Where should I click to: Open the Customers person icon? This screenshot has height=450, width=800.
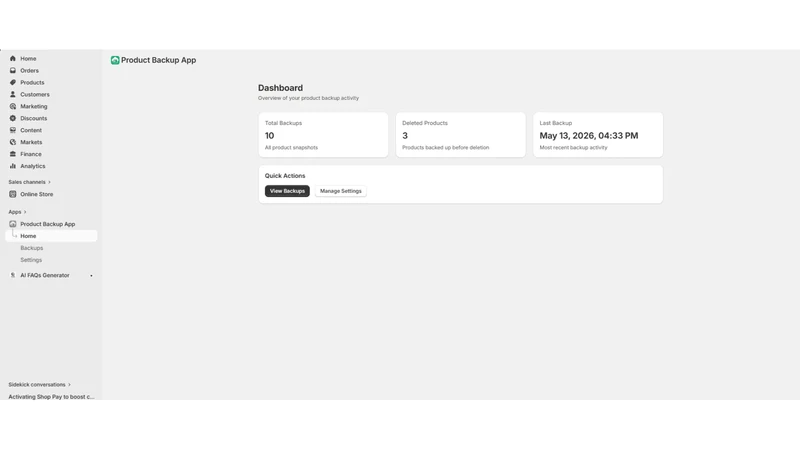pos(13,94)
